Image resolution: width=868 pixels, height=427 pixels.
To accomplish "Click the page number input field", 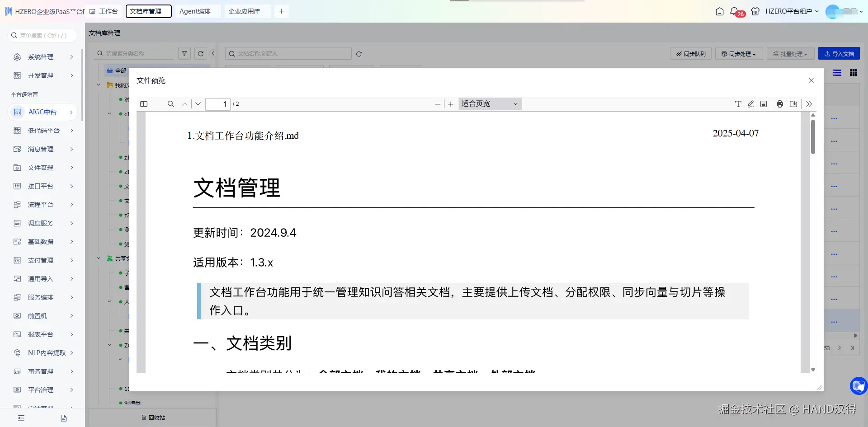I will [x=218, y=104].
